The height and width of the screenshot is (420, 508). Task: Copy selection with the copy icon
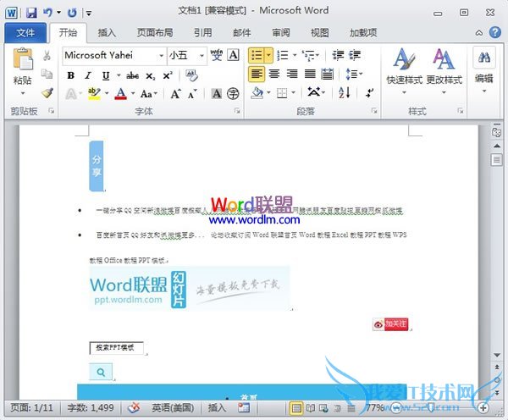47,75
